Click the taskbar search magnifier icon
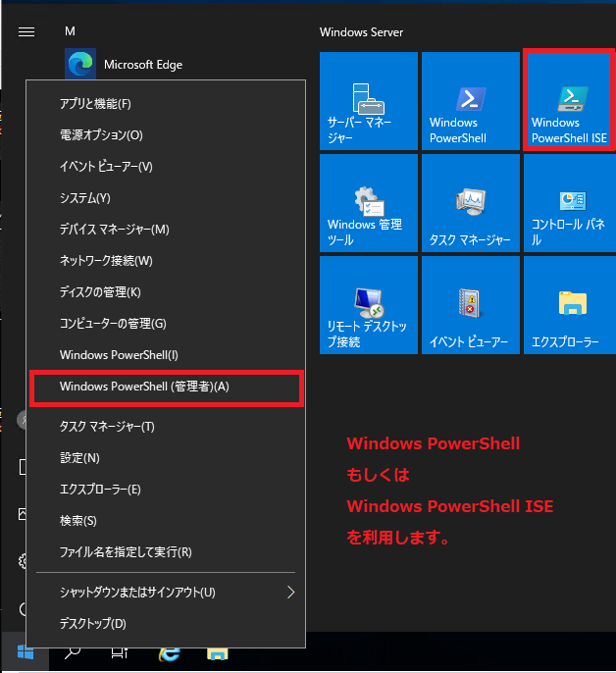 pos(73,652)
